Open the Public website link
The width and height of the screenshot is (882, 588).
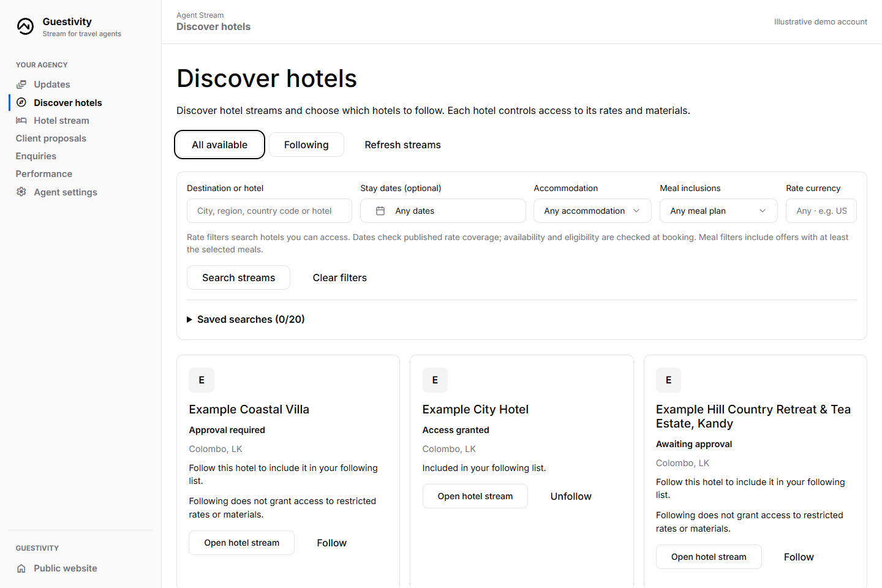66,568
